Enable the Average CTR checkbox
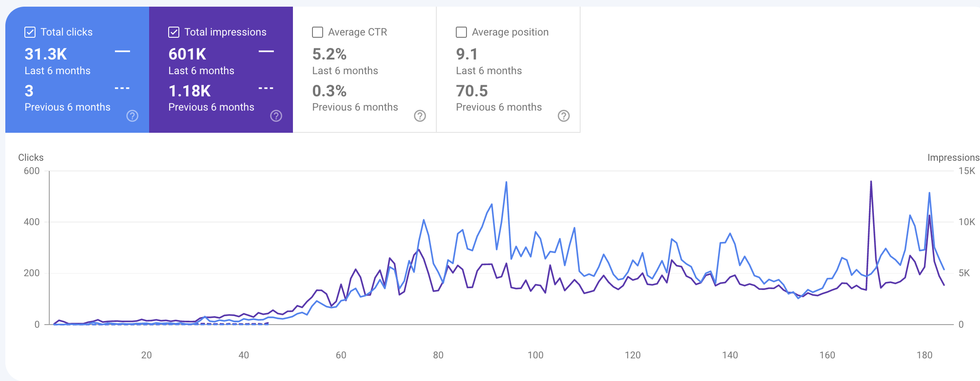Screen dimensions: 980x381 pos(318,32)
